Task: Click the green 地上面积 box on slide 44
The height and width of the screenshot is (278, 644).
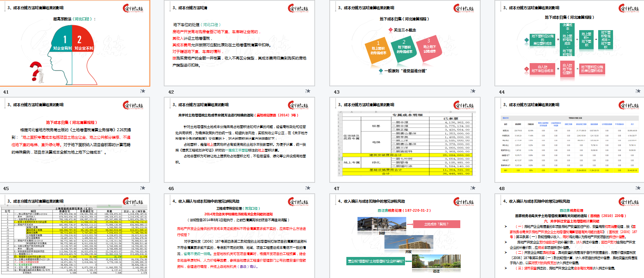Action: (x=586, y=40)
